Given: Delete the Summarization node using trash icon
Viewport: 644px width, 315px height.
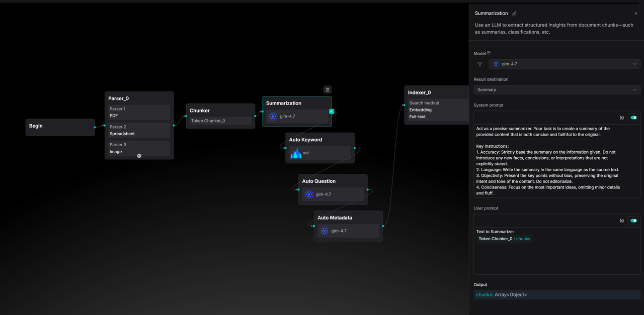Looking at the screenshot, I should coord(328,90).
